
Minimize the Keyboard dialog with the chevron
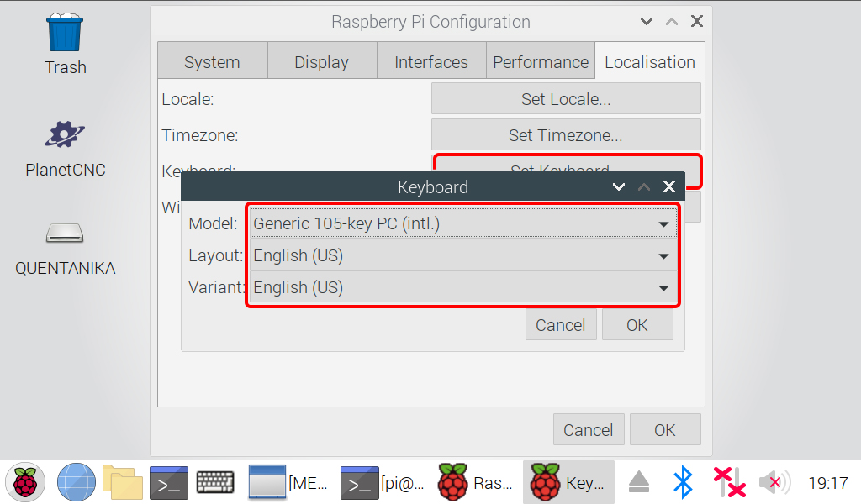click(619, 186)
